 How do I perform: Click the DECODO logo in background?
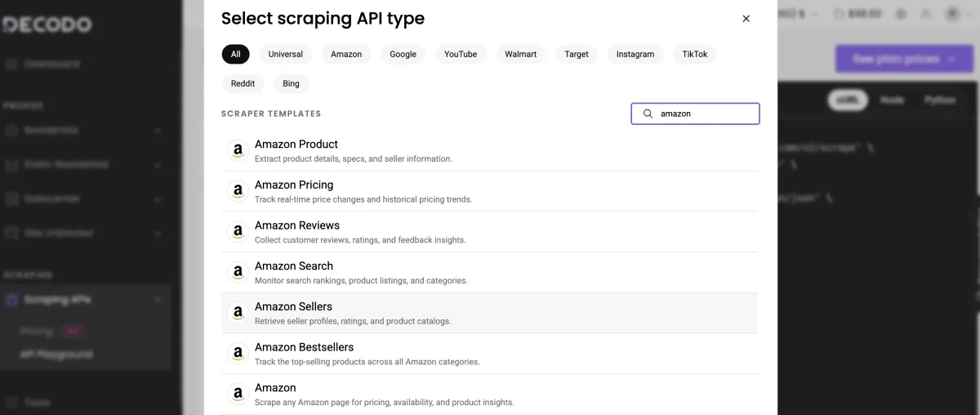coord(47,25)
